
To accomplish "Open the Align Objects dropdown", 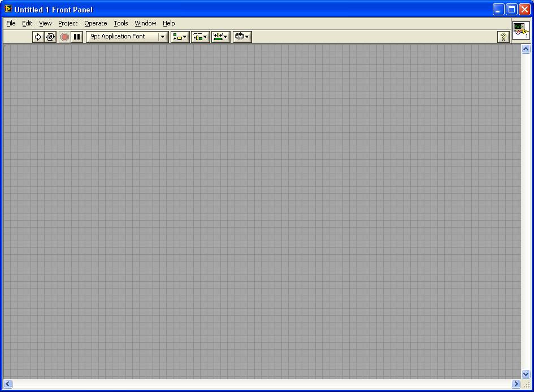I will point(180,37).
